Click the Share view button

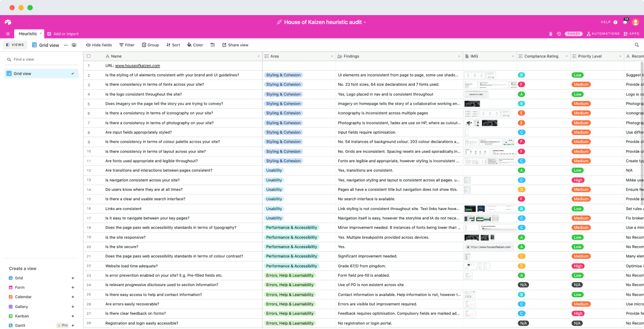click(x=235, y=45)
